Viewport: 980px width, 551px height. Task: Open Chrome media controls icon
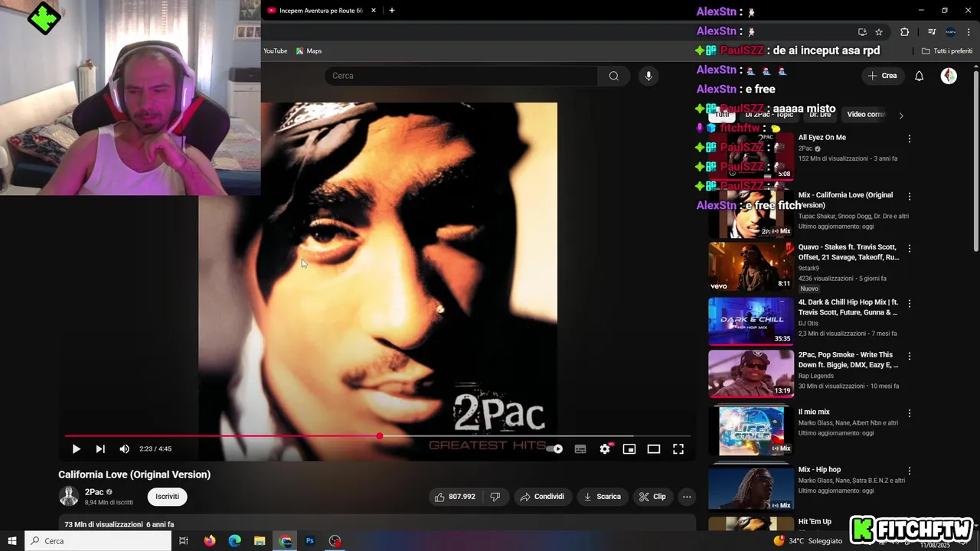932,32
